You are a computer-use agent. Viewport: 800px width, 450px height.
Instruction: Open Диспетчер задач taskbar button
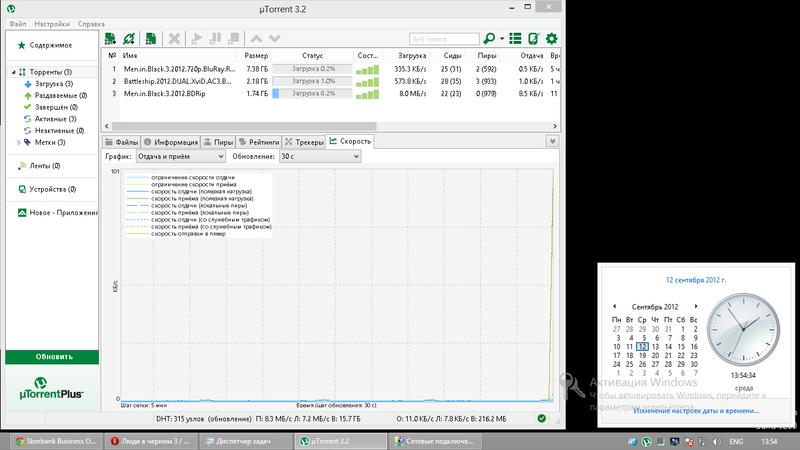[244, 441]
